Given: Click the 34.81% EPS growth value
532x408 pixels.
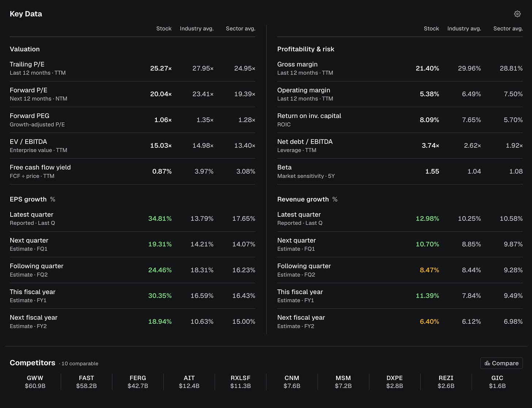Looking at the screenshot, I should click(x=160, y=219).
